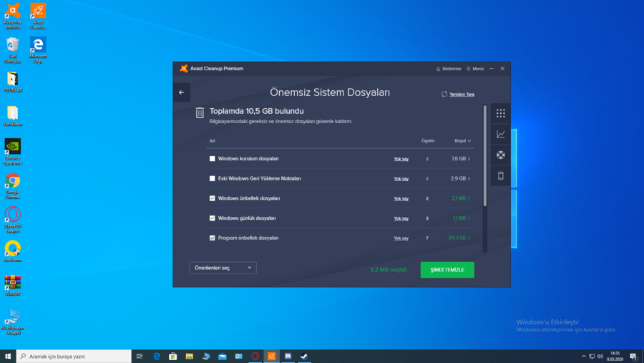Open Edge from the taskbar
The image size is (644, 363).
tap(157, 357)
